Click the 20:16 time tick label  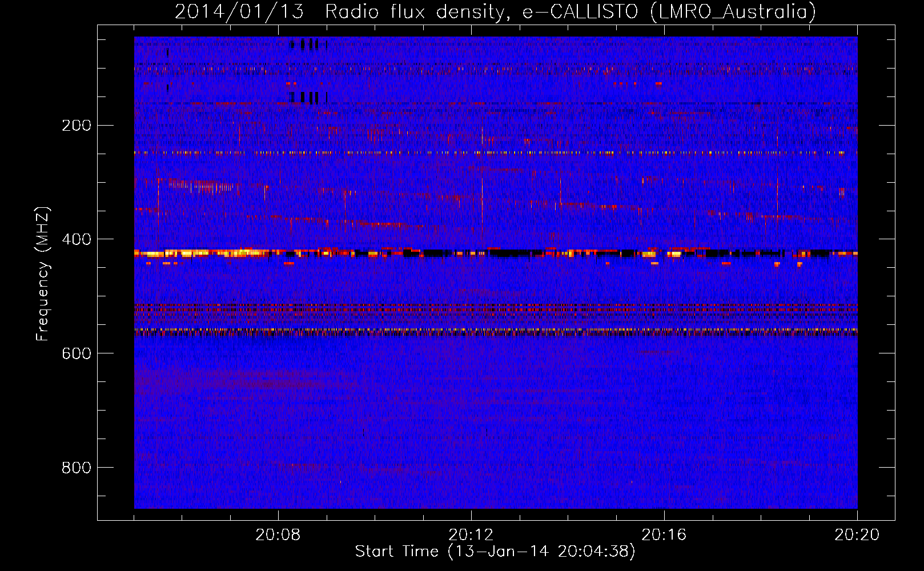(664, 535)
